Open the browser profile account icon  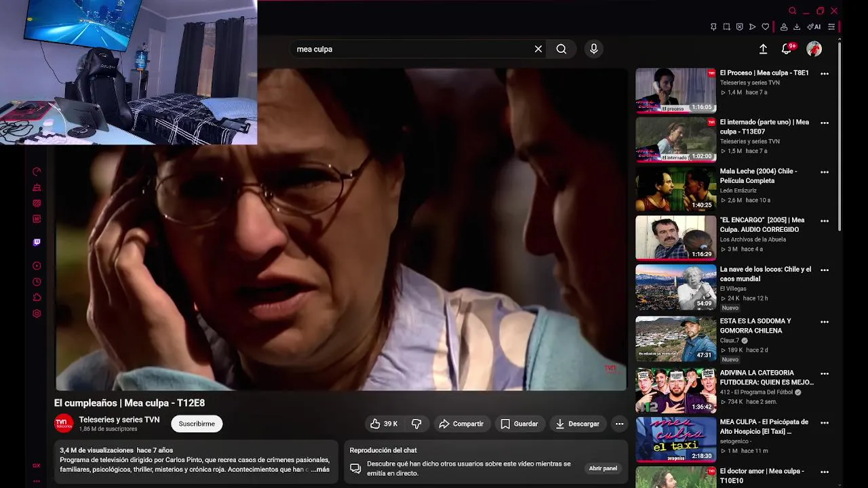pos(784,27)
